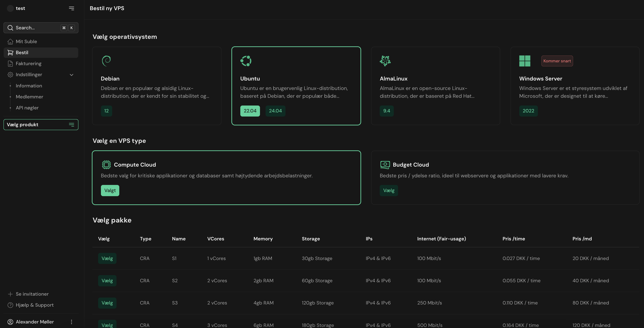This screenshot has width=644, height=328.
Task: Click the AlmaLinux logo icon
Action: click(385, 61)
